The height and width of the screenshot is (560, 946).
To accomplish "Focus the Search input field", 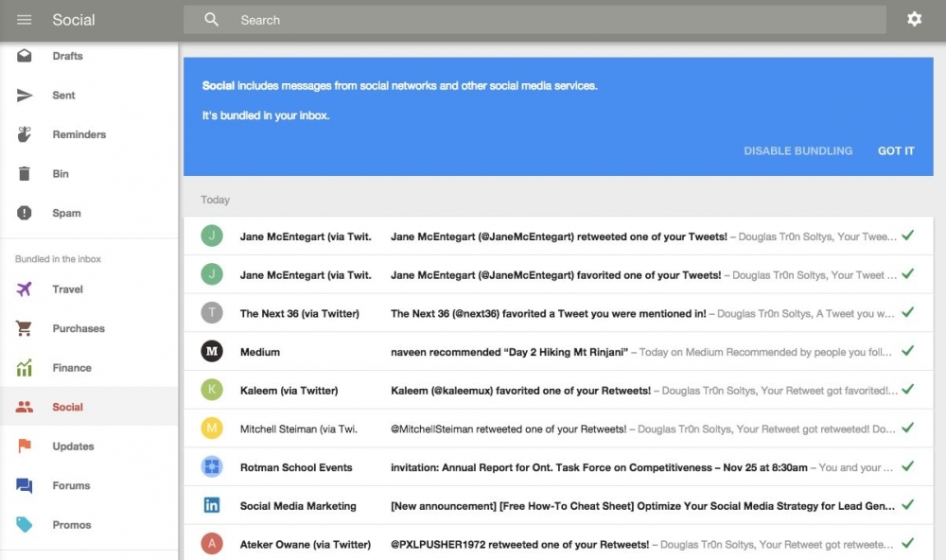I will point(534,19).
